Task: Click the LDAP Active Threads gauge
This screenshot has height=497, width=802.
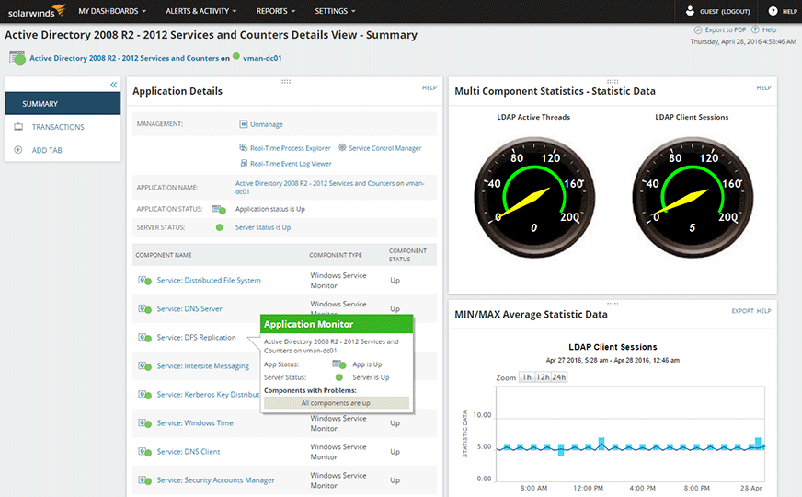Action: pyautogui.click(x=534, y=197)
